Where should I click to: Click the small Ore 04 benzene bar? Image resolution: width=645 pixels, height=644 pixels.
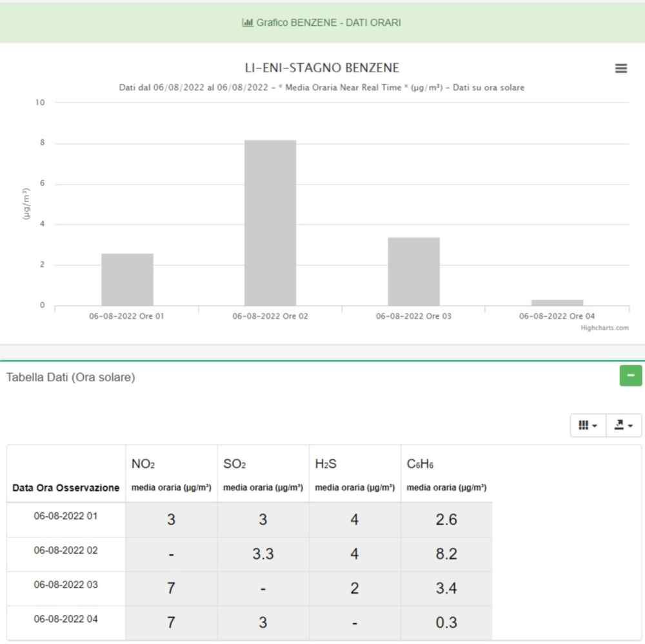557,302
